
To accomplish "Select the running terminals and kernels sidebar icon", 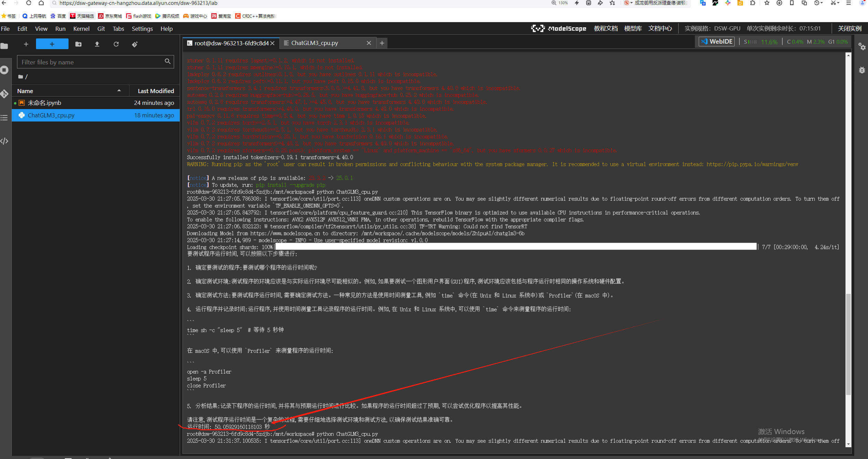I will point(5,70).
